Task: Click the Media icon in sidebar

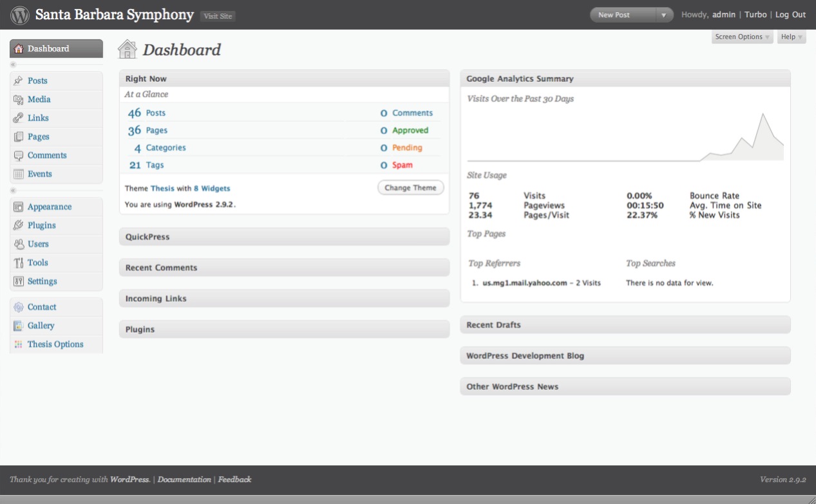Action: click(19, 100)
